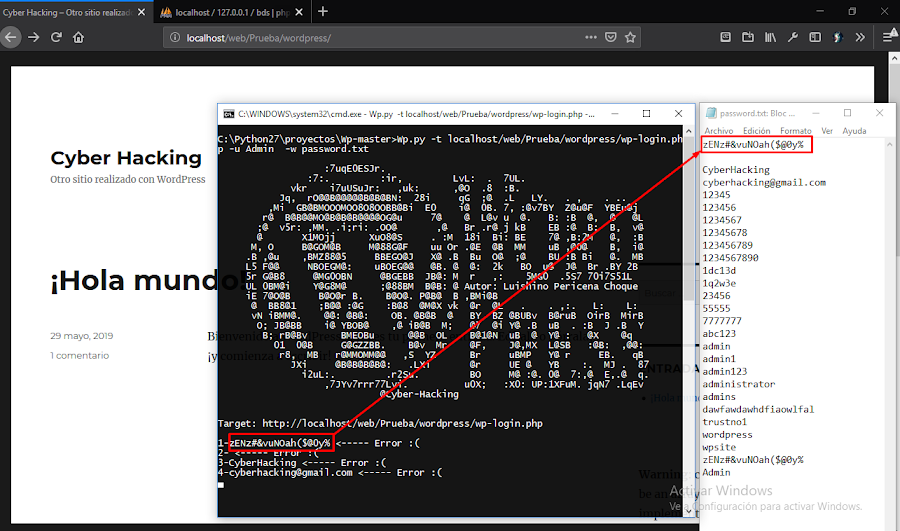Image resolution: width=900 pixels, height=531 pixels.
Task: Open the 1 comentario link
Action: point(79,355)
